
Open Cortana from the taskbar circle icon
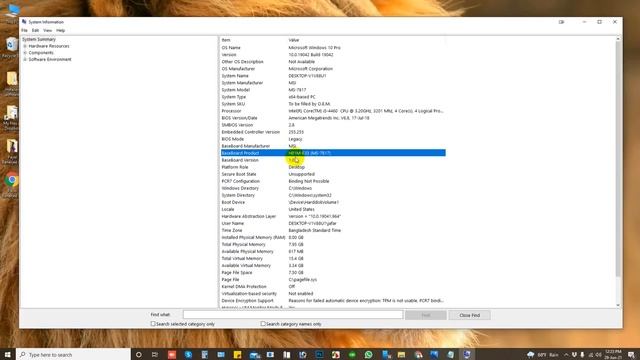pyautogui.click(x=139, y=355)
